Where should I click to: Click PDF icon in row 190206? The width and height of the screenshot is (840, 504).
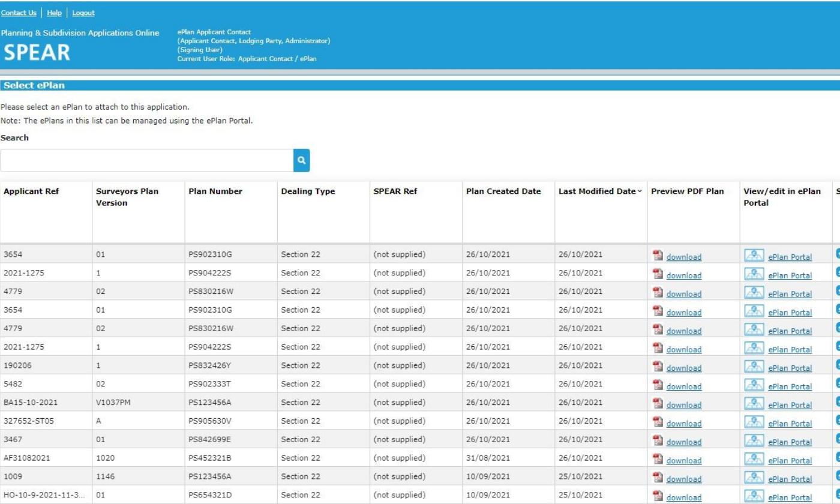tap(658, 367)
